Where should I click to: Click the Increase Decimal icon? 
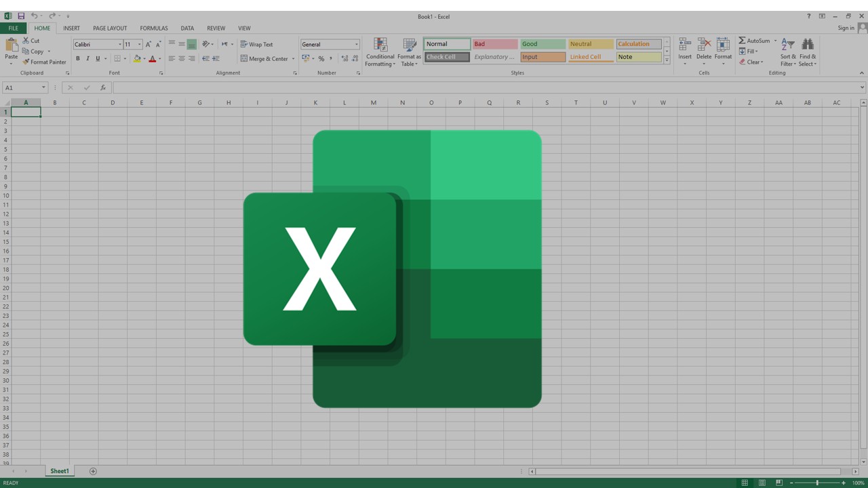click(344, 58)
